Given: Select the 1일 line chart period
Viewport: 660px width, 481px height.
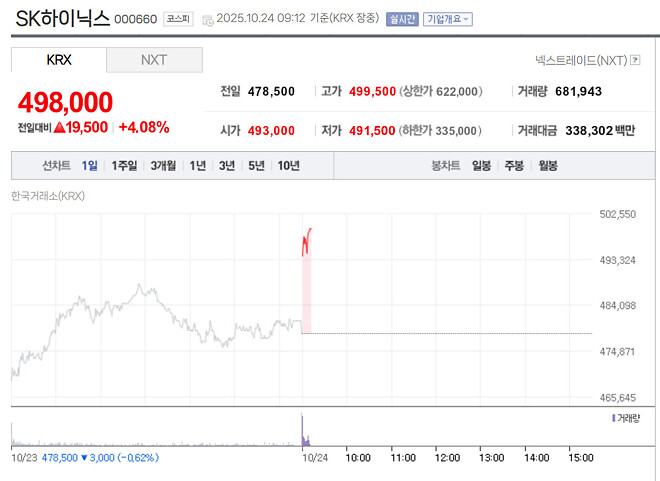Looking at the screenshot, I should [90, 166].
